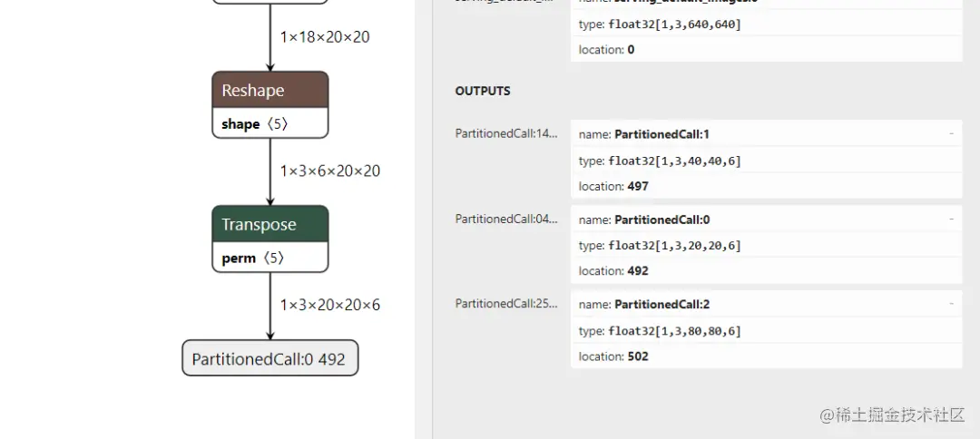
Task: Select the Transpose node header
Action: [270, 224]
